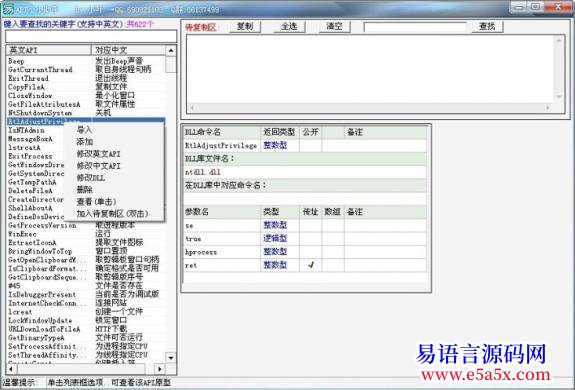Click the 复制 button
Screen dimensions: 575x390
click(x=245, y=26)
